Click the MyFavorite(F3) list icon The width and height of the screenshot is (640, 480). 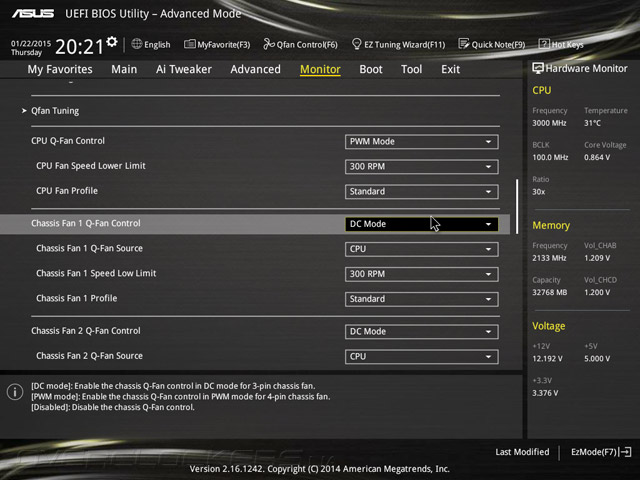click(x=189, y=44)
